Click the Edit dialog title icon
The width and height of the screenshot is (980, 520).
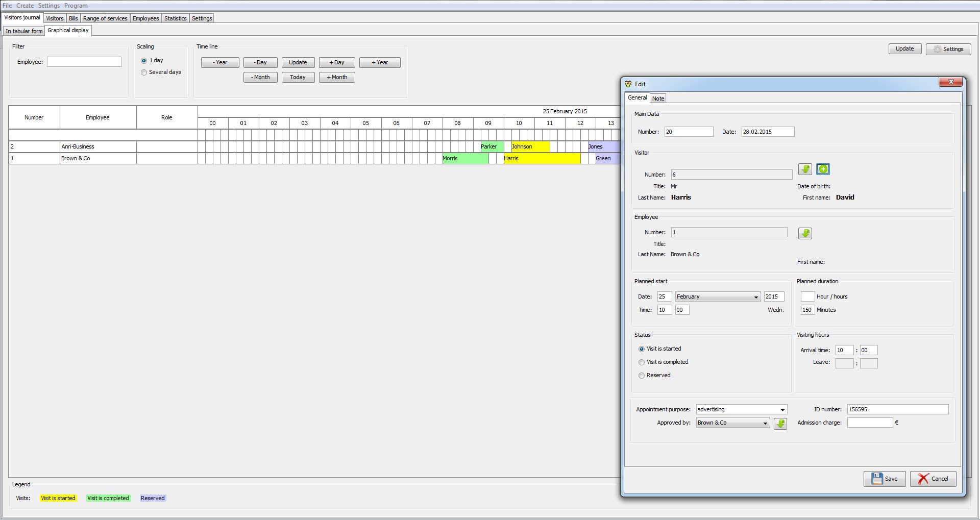628,84
